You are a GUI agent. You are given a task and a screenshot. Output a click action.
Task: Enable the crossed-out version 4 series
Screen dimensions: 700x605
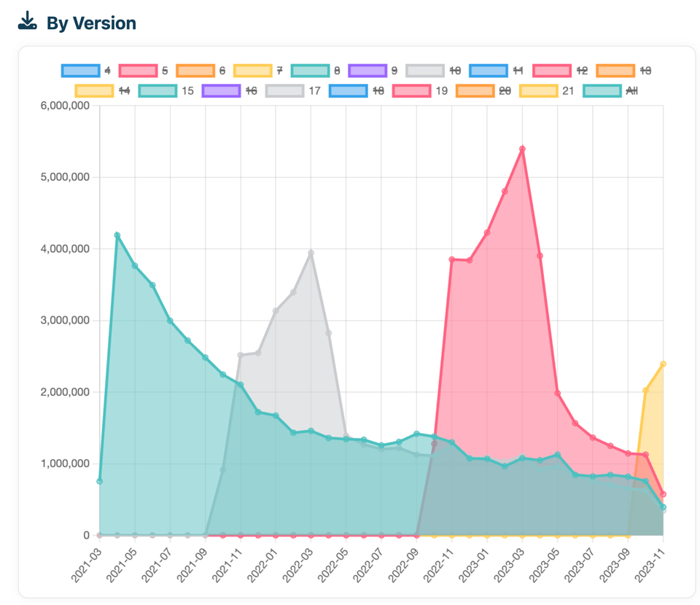79,70
